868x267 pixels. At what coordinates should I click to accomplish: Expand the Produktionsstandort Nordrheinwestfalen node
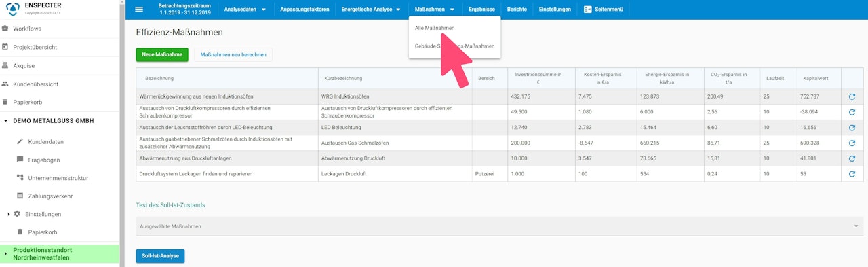[6, 254]
